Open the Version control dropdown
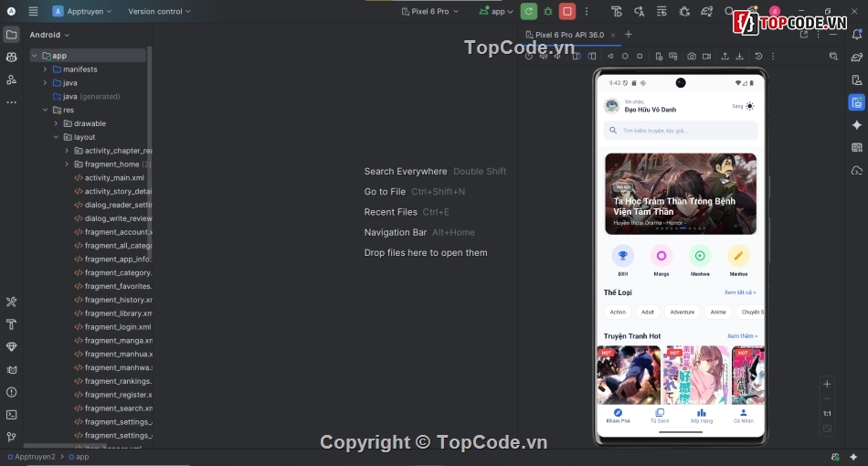Image resolution: width=868 pixels, height=466 pixels. click(x=159, y=11)
